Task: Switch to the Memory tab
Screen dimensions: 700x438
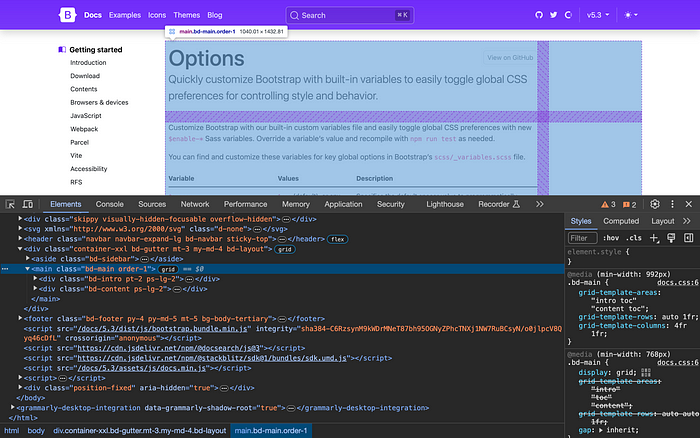Action: (296, 204)
